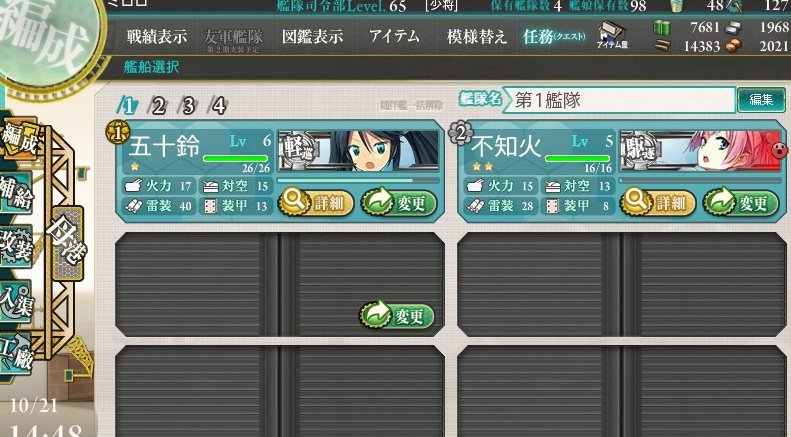Click 五十鈴 green HP bar
The height and width of the screenshot is (437, 791).
click(x=236, y=158)
